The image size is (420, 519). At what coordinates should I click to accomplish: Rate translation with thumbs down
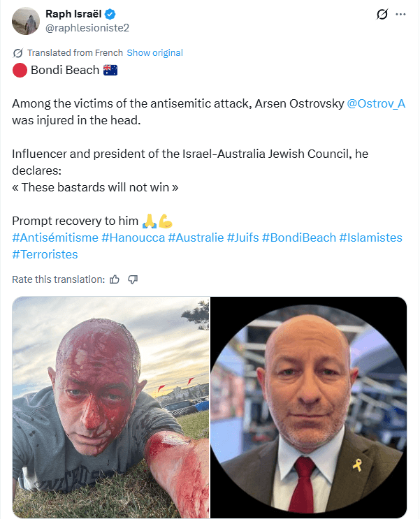133,279
